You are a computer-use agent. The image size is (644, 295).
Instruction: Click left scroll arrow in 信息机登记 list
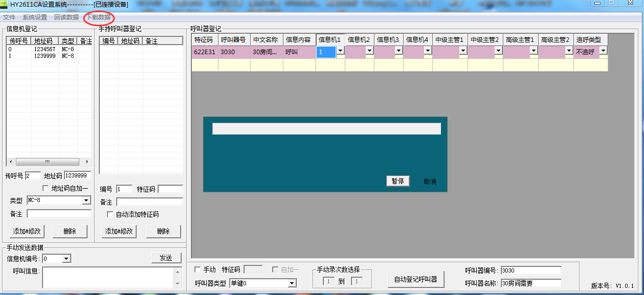(10, 162)
